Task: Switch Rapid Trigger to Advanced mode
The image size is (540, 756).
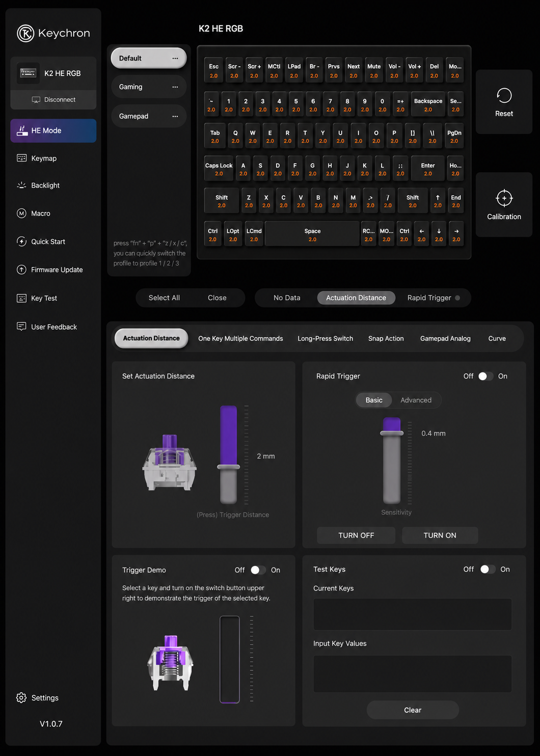Action: coord(416,400)
